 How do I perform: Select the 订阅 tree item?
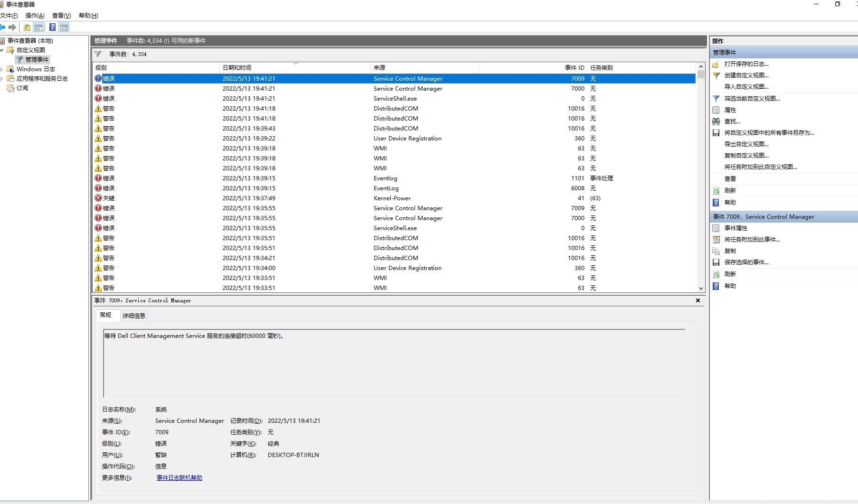(x=22, y=88)
